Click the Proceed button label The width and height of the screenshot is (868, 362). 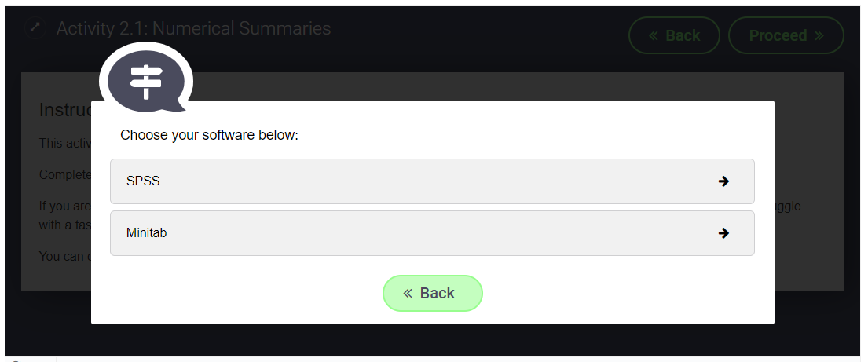[x=778, y=35]
